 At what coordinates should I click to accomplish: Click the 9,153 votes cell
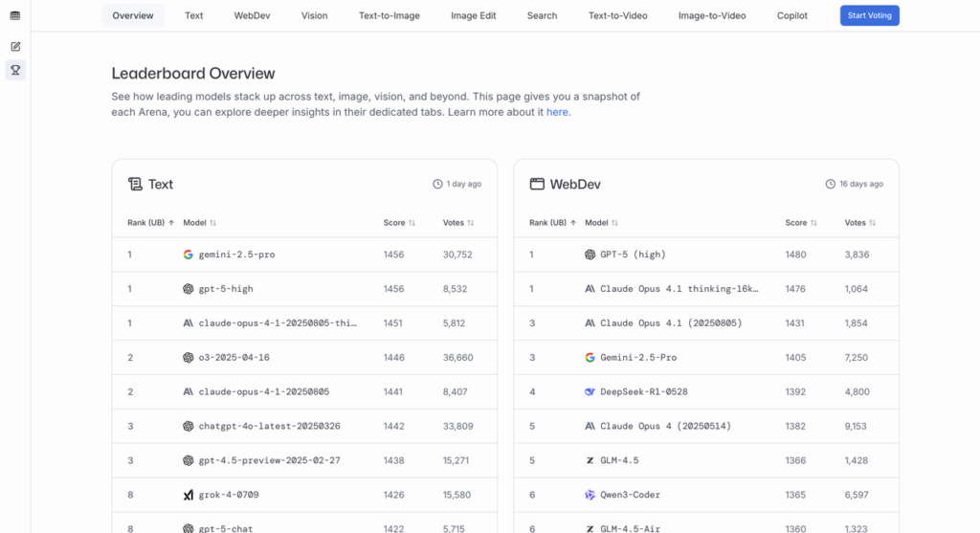[x=856, y=426]
